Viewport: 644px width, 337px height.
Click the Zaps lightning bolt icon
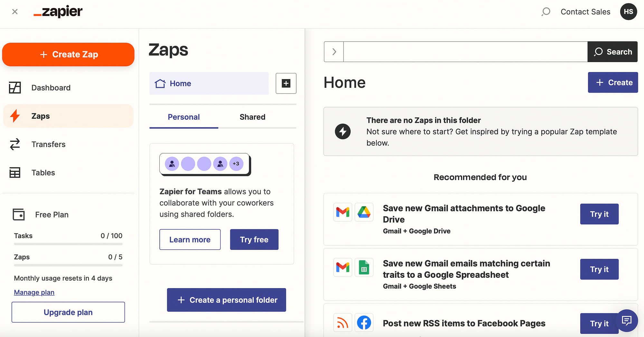pos(15,116)
